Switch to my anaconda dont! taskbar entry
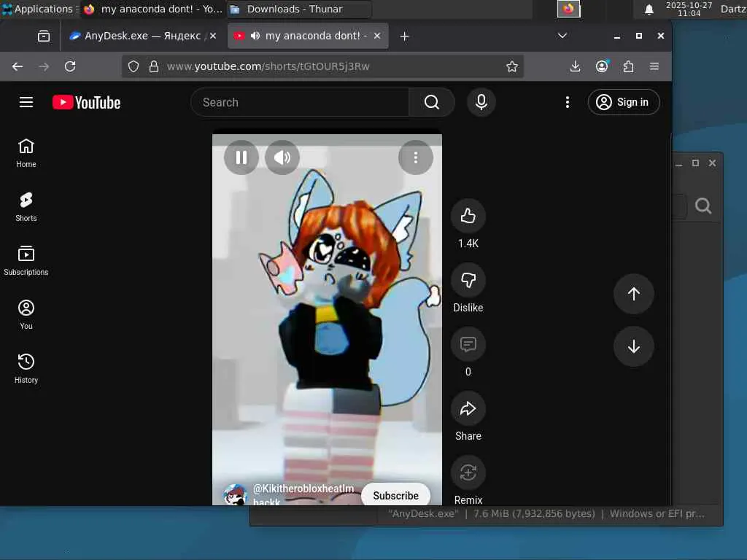 pos(153,9)
